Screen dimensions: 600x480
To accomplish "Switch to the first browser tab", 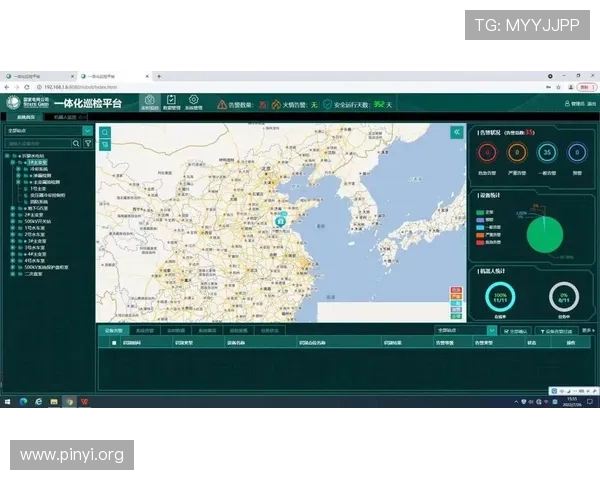I will (x=38, y=76).
